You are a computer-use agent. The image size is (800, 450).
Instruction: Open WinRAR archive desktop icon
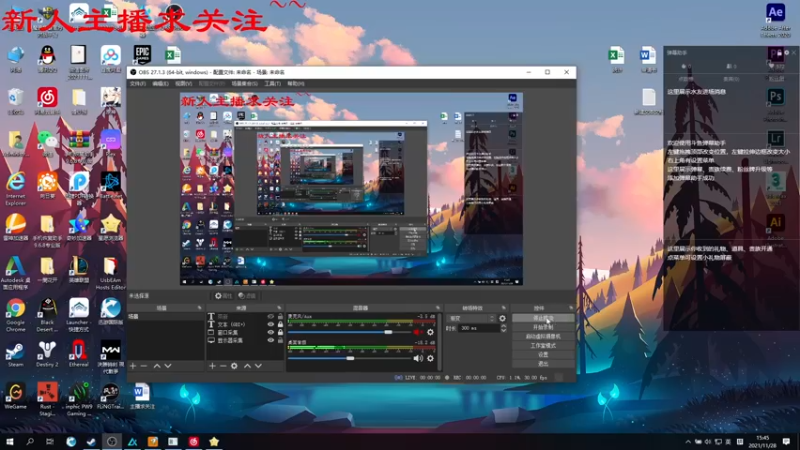79,145
